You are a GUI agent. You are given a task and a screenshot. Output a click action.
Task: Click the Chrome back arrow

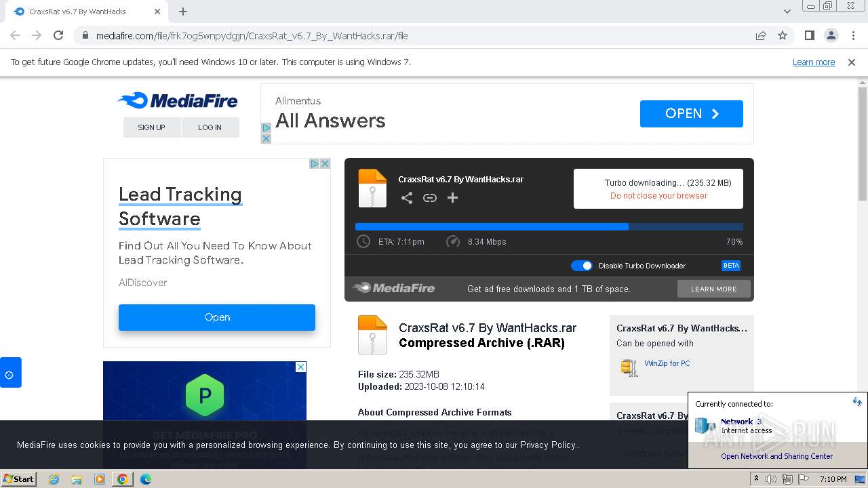pyautogui.click(x=15, y=35)
